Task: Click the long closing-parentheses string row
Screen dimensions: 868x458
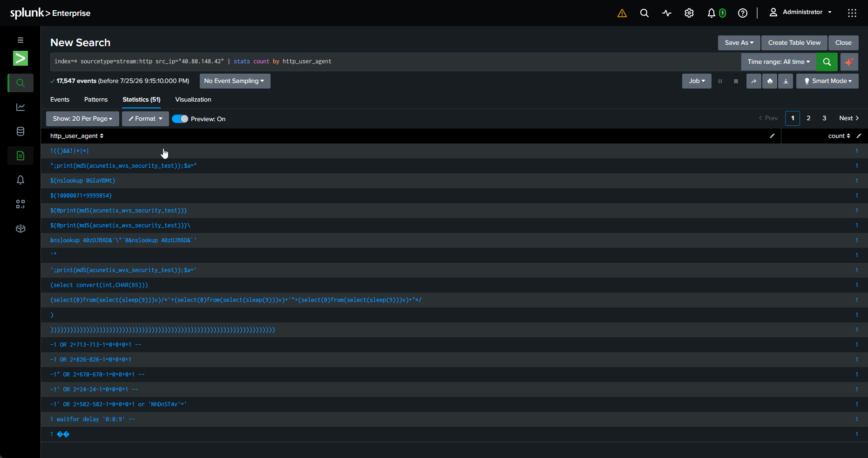Action: click(x=163, y=330)
